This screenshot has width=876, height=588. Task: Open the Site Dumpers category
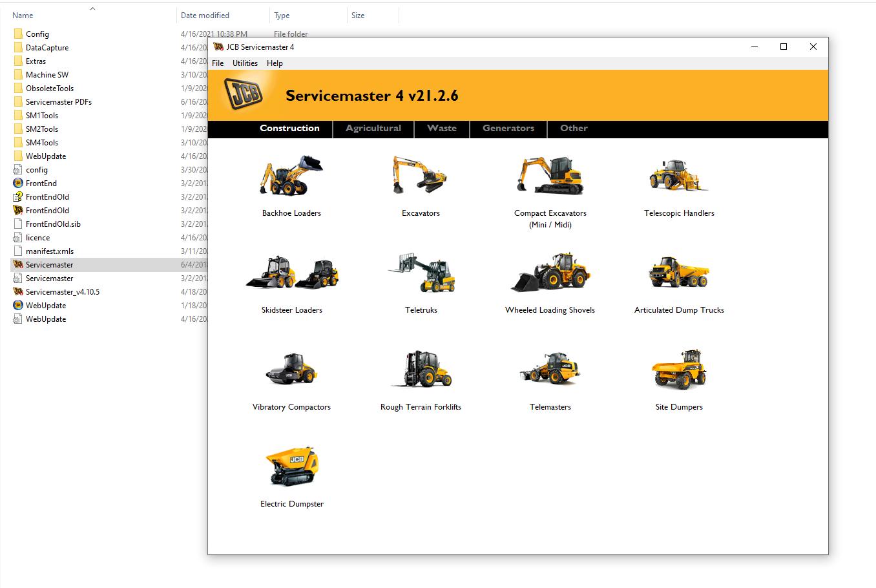click(679, 369)
